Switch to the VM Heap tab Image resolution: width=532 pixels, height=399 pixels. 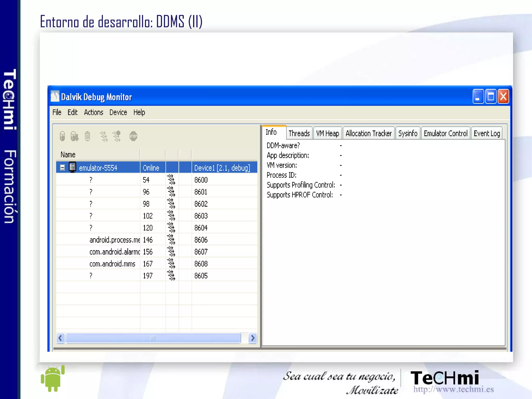click(x=327, y=133)
